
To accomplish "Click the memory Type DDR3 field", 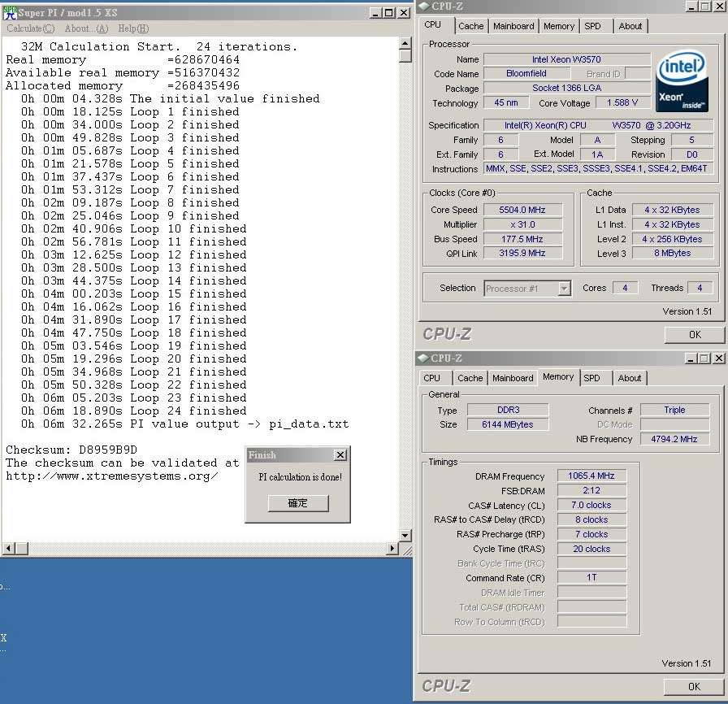I will tap(508, 410).
